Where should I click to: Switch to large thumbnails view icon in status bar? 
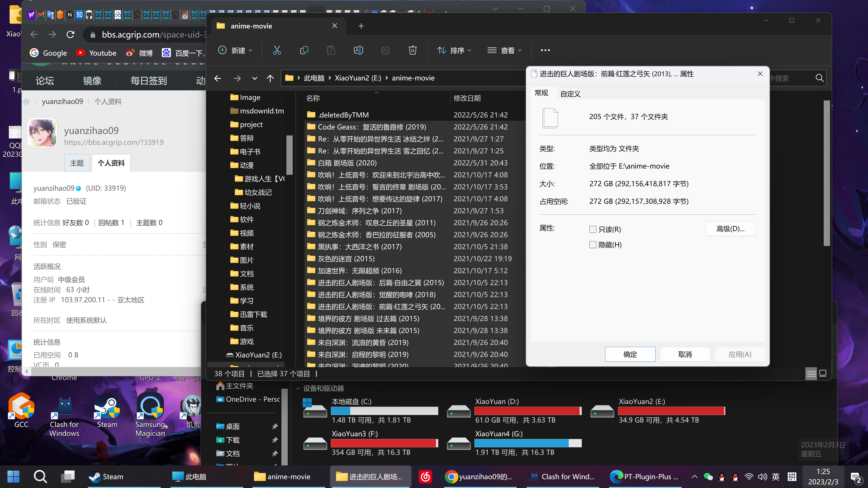pos(823,373)
